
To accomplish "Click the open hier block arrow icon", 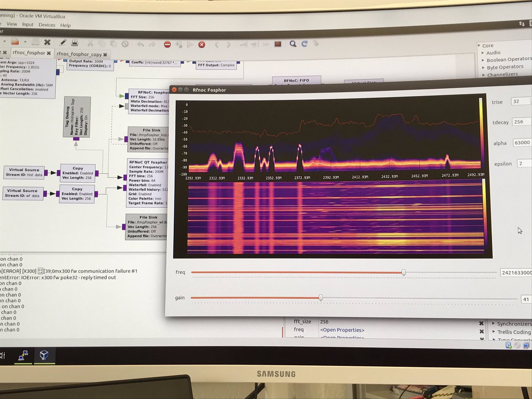I will tap(316, 43).
